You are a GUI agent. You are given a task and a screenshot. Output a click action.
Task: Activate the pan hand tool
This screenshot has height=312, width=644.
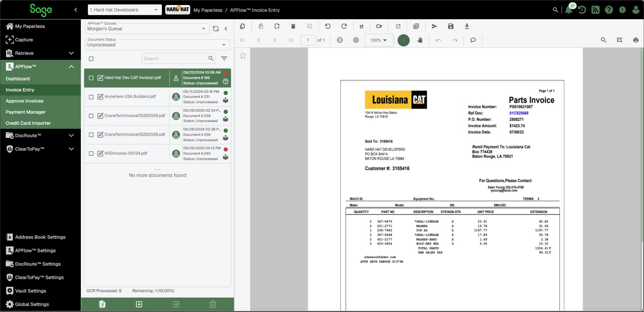[x=420, y=40]
